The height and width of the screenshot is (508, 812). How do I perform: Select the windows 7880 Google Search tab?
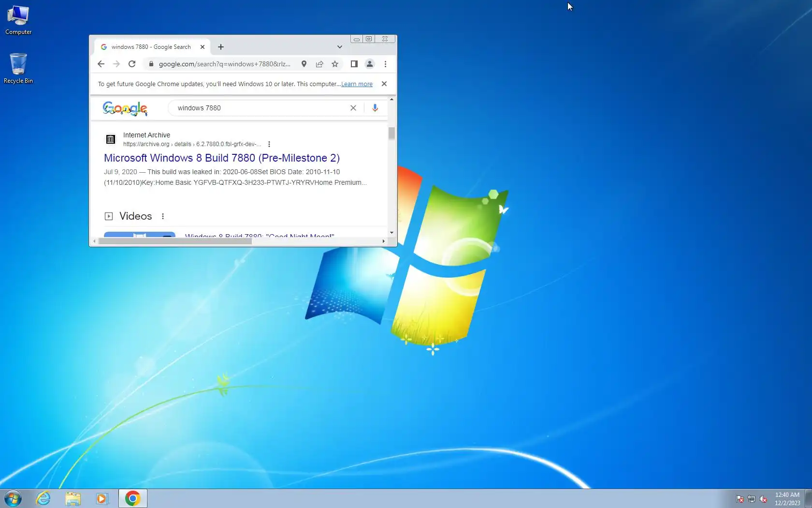coord(152,47)
